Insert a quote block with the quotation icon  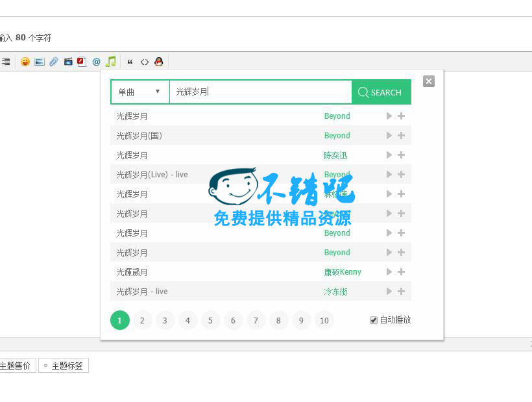pos(130,62)
